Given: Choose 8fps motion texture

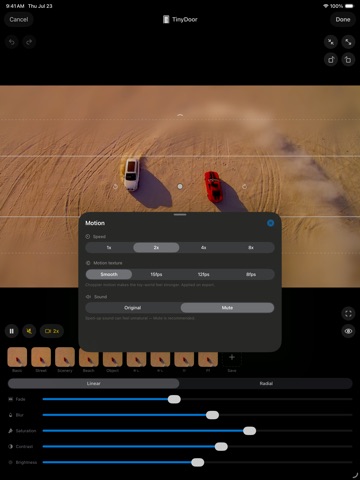Looking at the screenshot, I should (251, 274).
